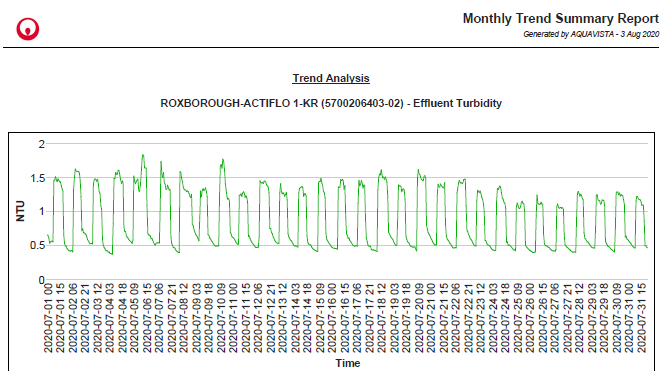This screenshot has width=665, height=371.
Task: Click x-axis label '2020-07-13 12'
Action: pyautogui.click(x=283, y=318)
